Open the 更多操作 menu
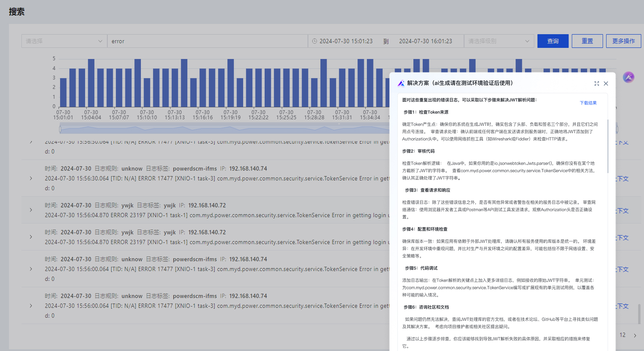Viewport: 644px width, 351px height. point(623,41)
